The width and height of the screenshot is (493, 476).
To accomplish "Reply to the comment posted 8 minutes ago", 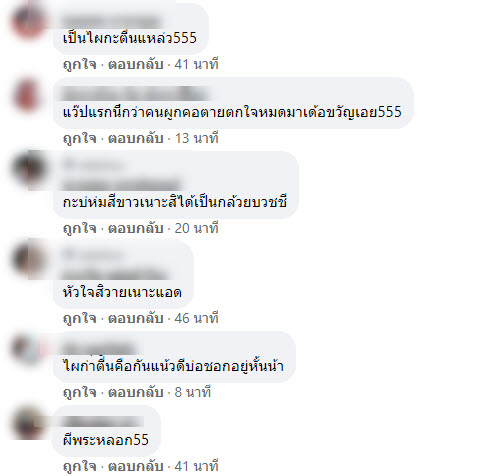I will (136, 392).
